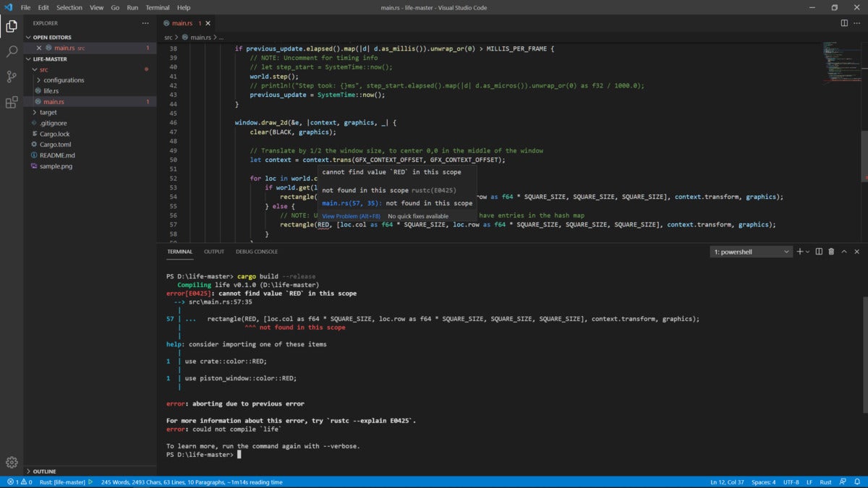Create a new terminal with plus icon
Image resolution: width=868 pixels, height=488 pixels.
pos(800,252)
